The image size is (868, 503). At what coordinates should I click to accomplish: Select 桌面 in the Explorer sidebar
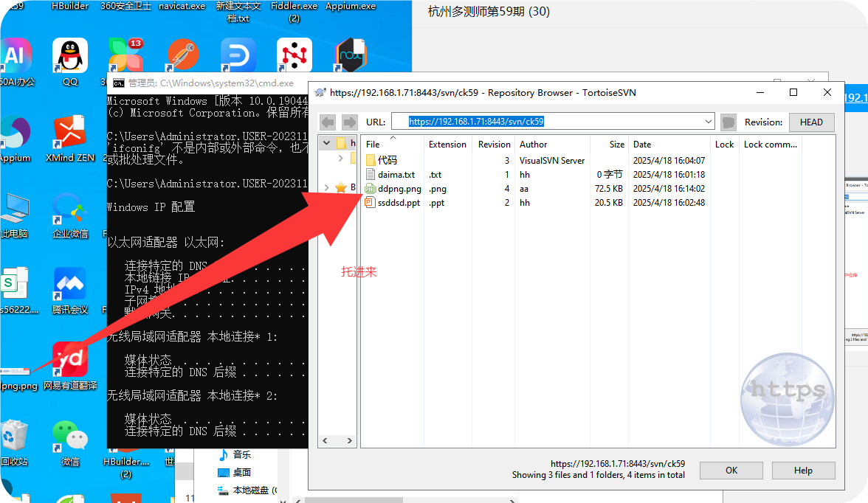click(235, 472)
